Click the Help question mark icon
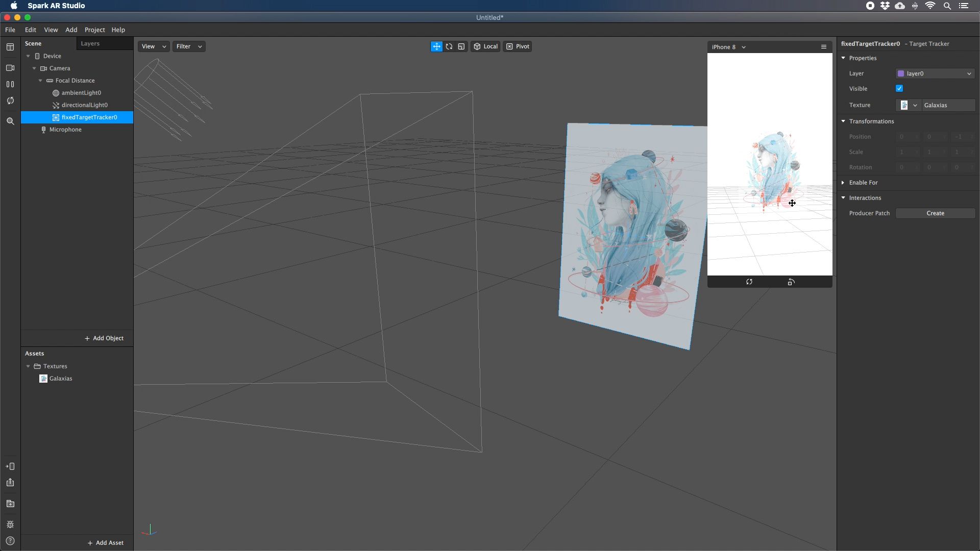980x551 pixels. click(10, 541)
